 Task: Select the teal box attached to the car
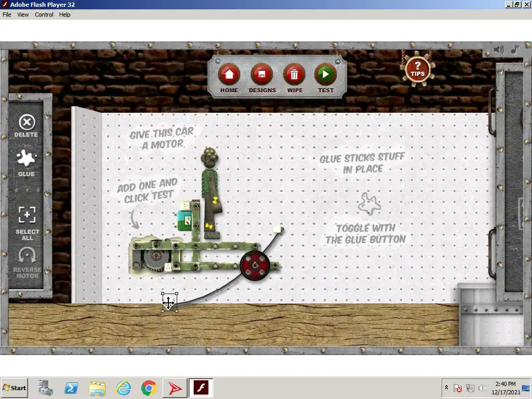pos(184,220)
